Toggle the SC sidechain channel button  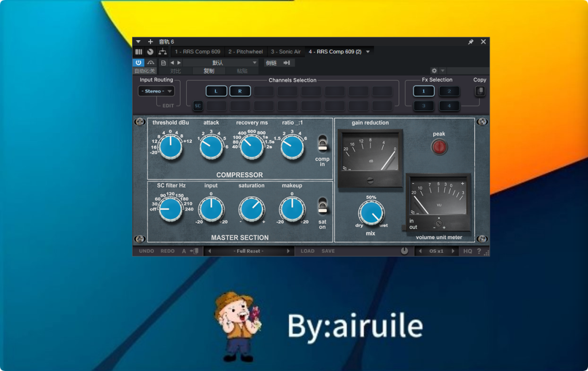coord(198,106)
